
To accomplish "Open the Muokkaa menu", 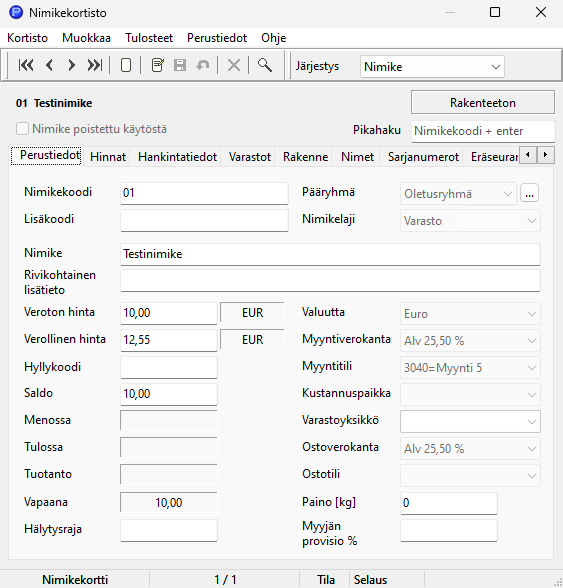I will pyautogui.click(x=86, y=38).
